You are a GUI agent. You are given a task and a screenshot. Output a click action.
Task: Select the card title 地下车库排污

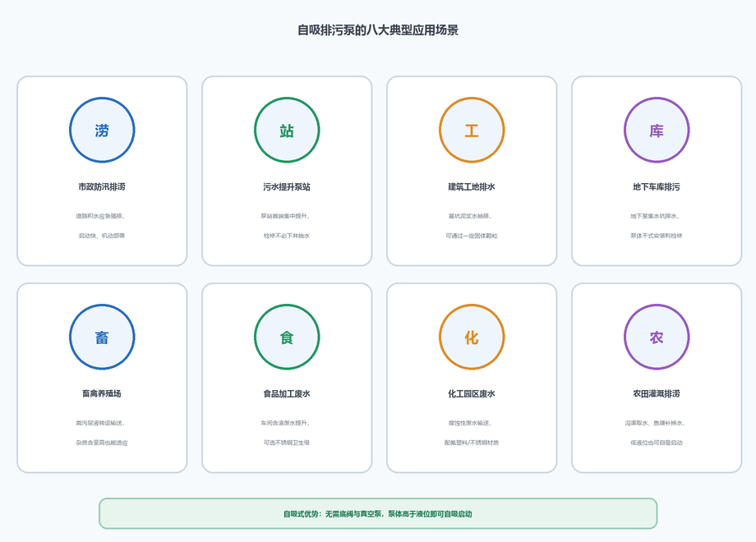click(657, 186)
